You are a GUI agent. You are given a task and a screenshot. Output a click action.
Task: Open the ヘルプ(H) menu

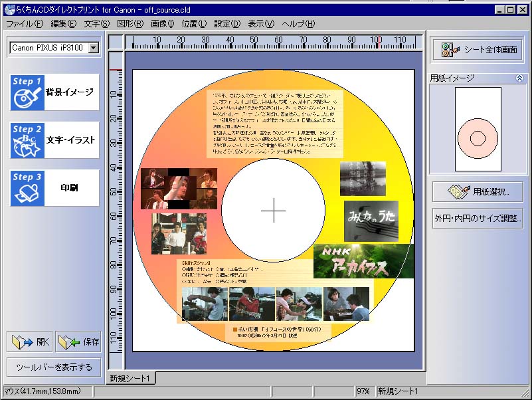point(298,24)
